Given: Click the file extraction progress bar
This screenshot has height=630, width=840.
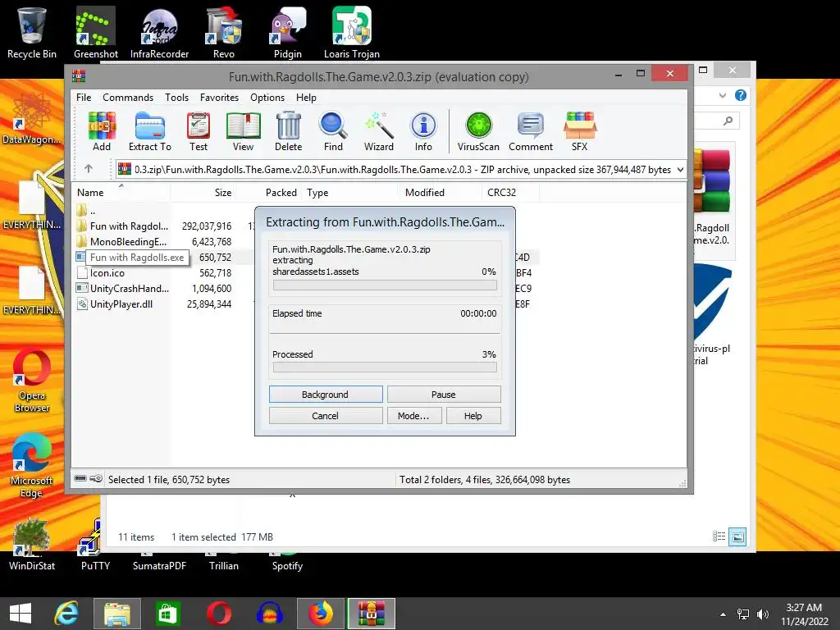Looking at the screenshot, I should point(385,285).
